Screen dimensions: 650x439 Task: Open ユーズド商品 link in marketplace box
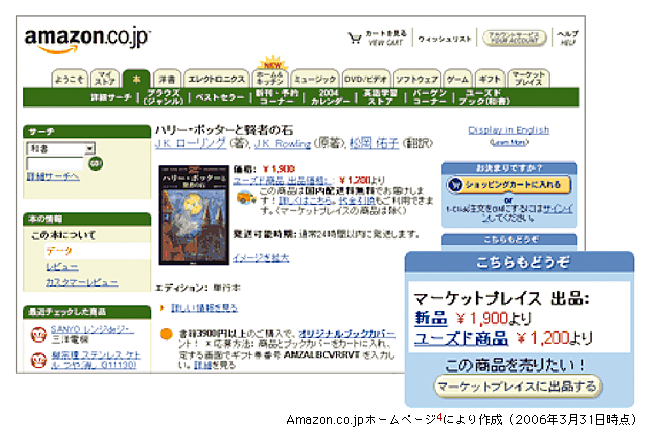click(x=461, y=338)
